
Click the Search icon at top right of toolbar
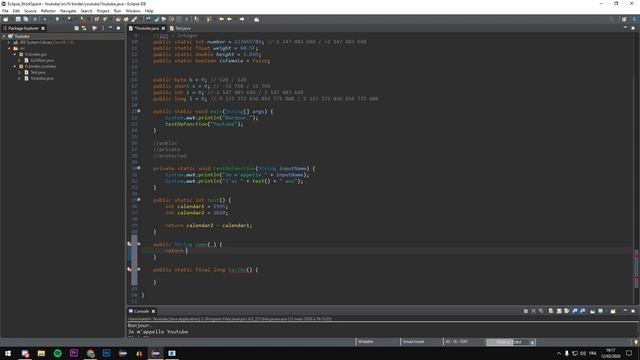tap(611, 19)
